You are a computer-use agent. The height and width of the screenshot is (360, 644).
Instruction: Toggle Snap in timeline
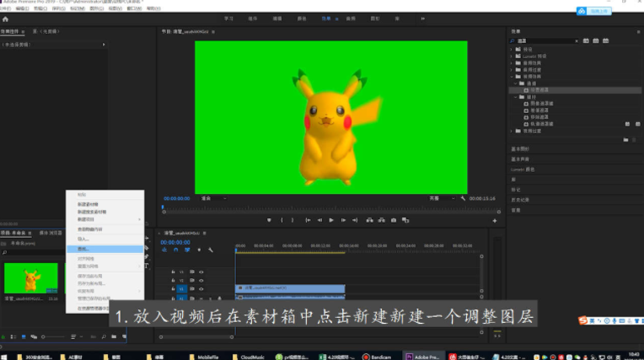pos(176,250)
